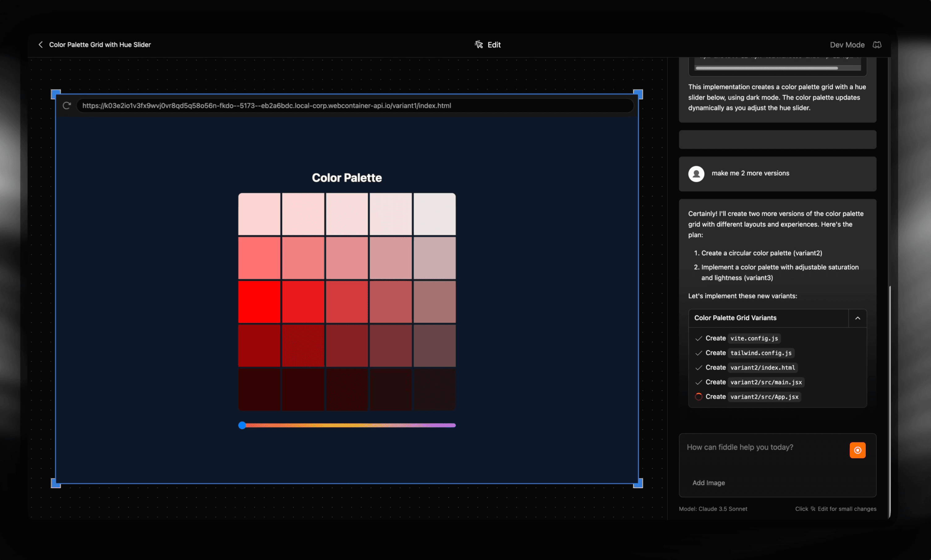
Task: Click the back arrow beside project title
Action: coord(41,45)
